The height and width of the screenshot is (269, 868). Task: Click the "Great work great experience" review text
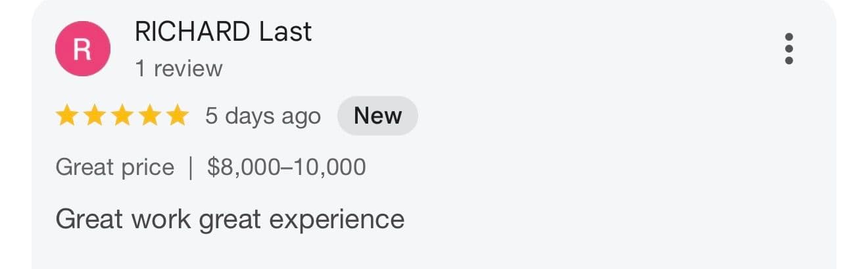229,218
